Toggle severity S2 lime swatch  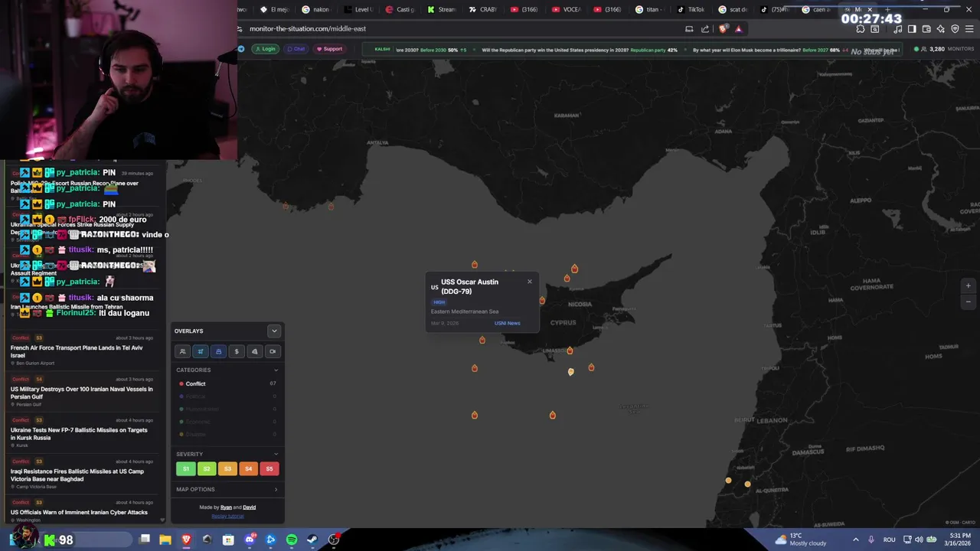coord(206,468)
